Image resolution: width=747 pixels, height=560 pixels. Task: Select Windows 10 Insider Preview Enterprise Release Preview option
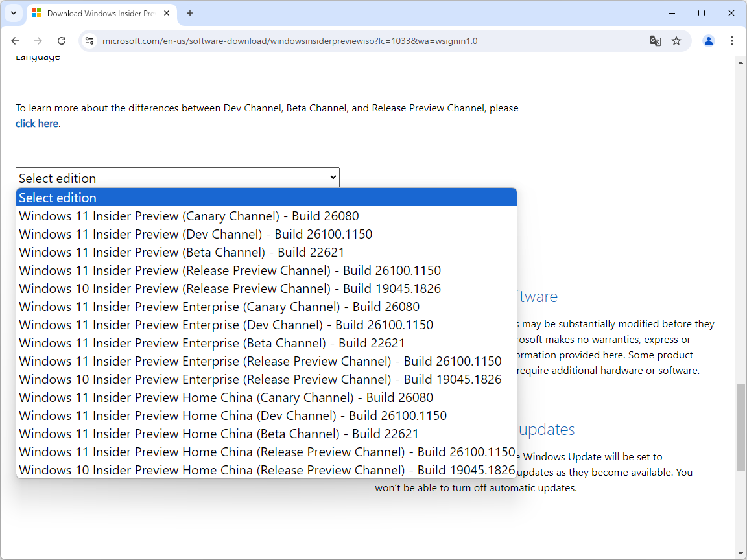[260, 379]
